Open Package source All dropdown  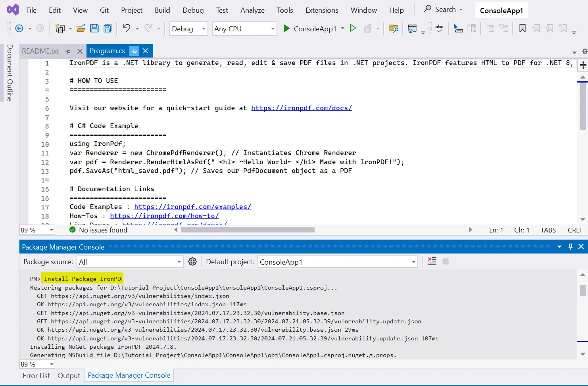130,262
